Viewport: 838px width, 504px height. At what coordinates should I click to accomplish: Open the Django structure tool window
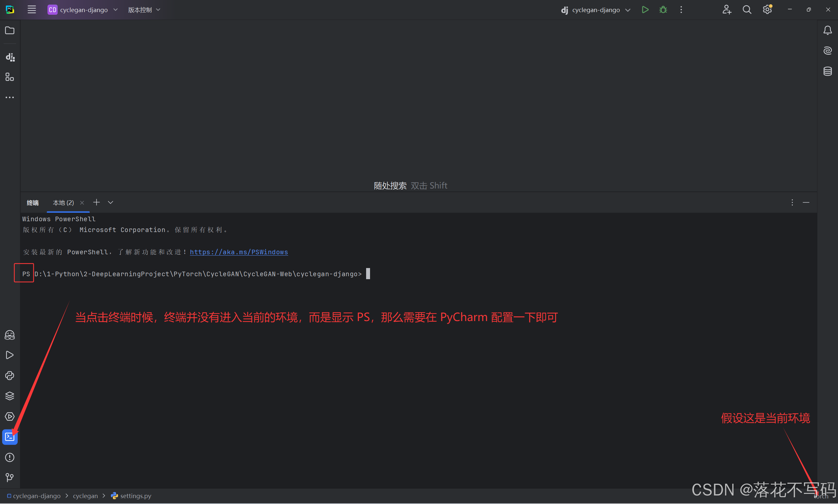pyautogui.click(x=10, y=57)
